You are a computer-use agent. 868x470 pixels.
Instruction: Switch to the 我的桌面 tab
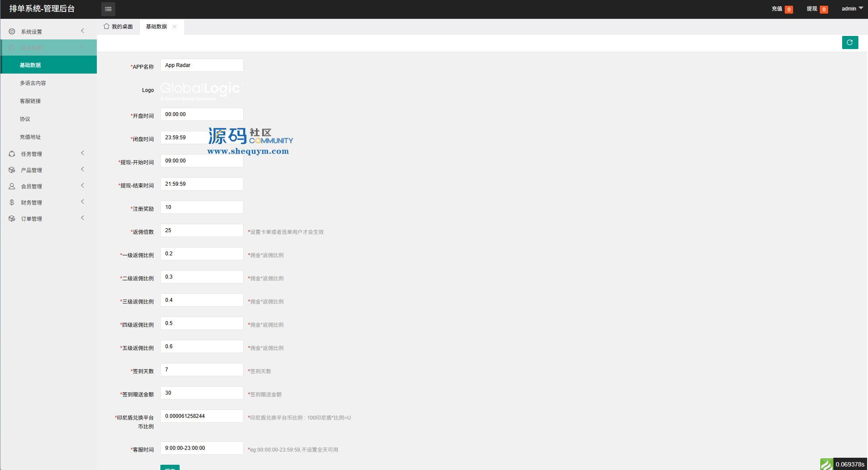118,27
